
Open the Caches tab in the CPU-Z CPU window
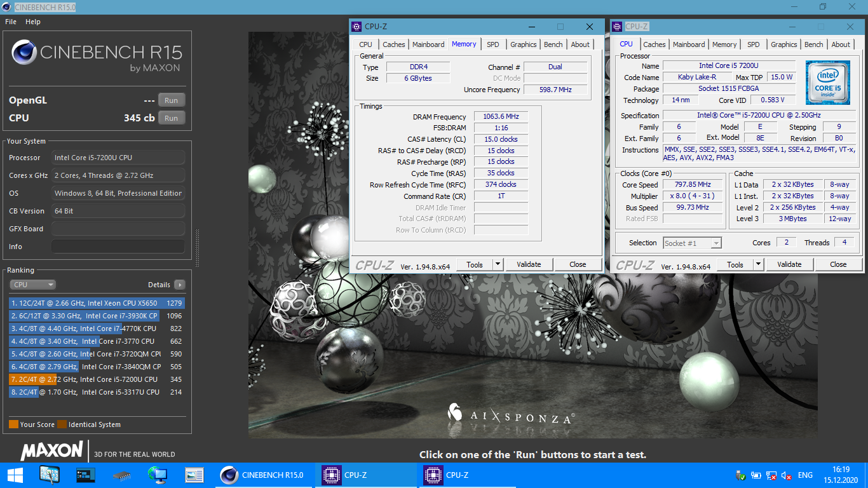coord(654,44)
